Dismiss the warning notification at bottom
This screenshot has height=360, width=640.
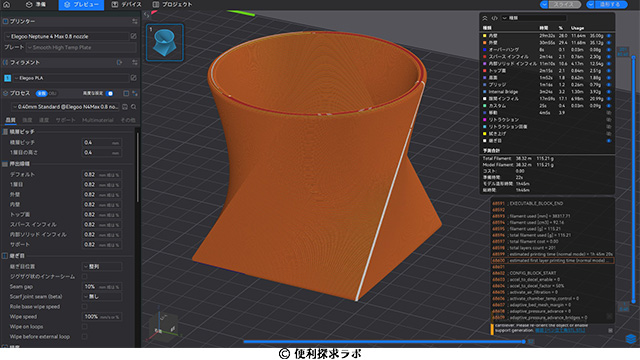[x=610, y=330]
